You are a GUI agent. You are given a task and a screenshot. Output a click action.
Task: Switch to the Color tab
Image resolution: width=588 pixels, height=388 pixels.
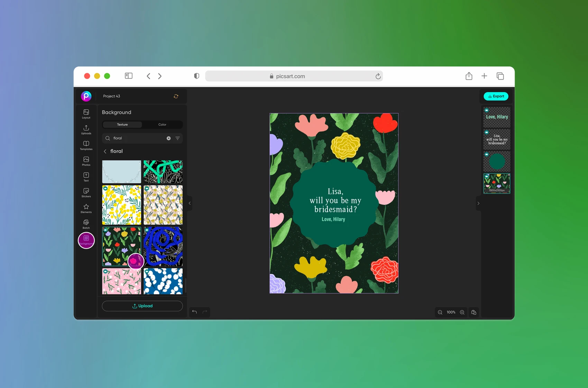click(x=162, y=124)
